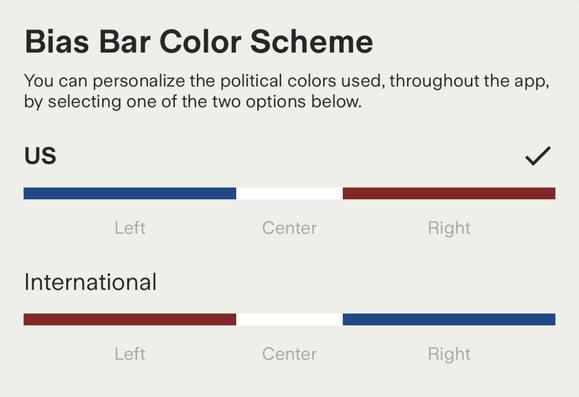The height and width of the screenshot is (397, 579).
Task: Click the blue Right segment of International bar
Action: point(449,319)
